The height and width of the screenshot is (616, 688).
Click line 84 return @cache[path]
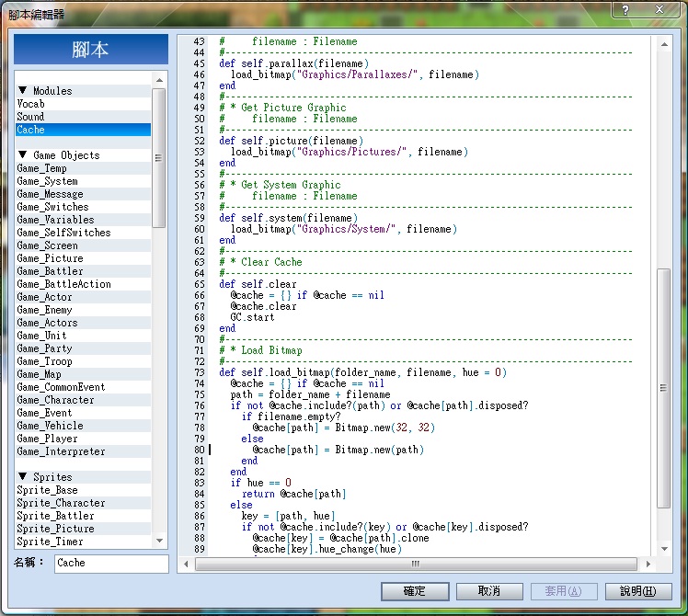point(293,494)
